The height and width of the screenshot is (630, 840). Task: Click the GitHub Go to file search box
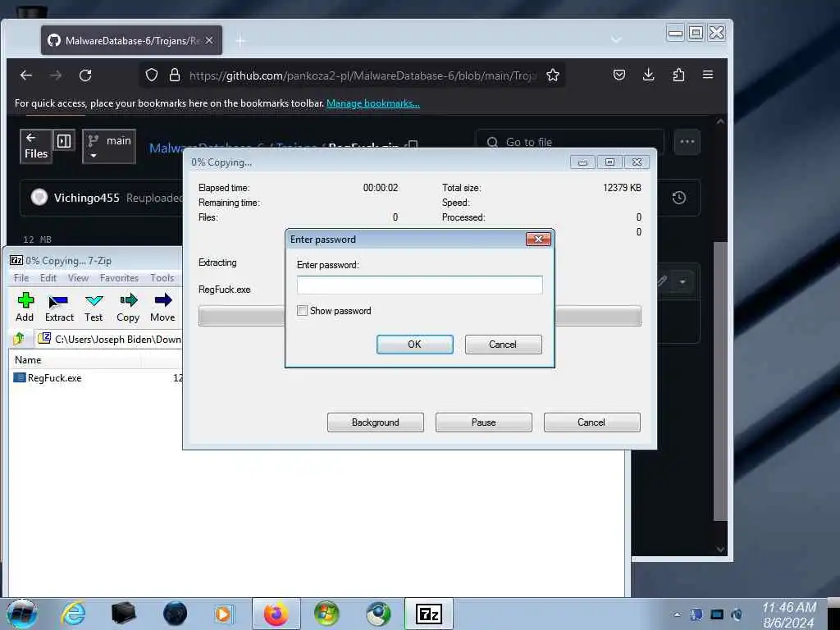[x=570, y=142]
